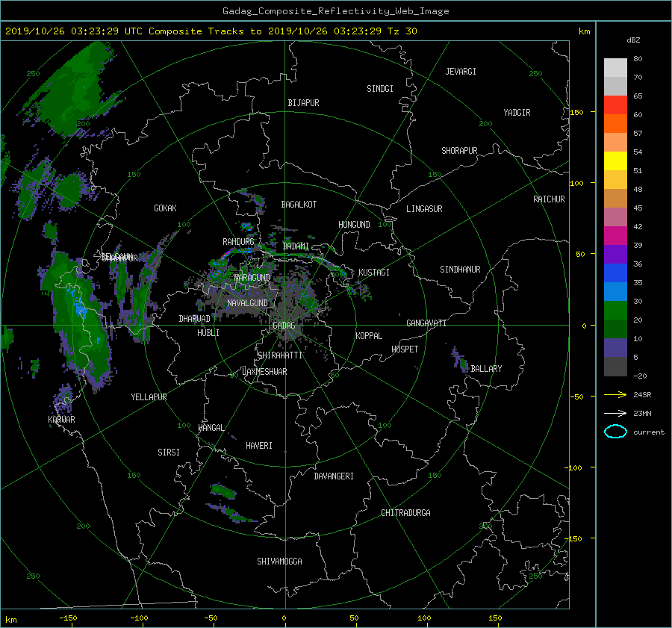Click the GADAG radar center label
Screen dimensions: 672x628
pyautogui.click(x=284, y=326)
